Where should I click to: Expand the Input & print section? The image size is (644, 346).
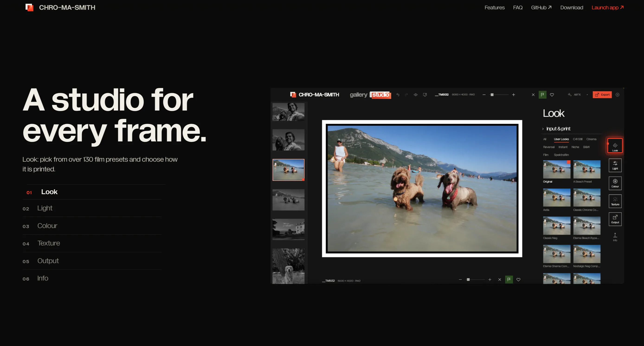pos(557,129)
